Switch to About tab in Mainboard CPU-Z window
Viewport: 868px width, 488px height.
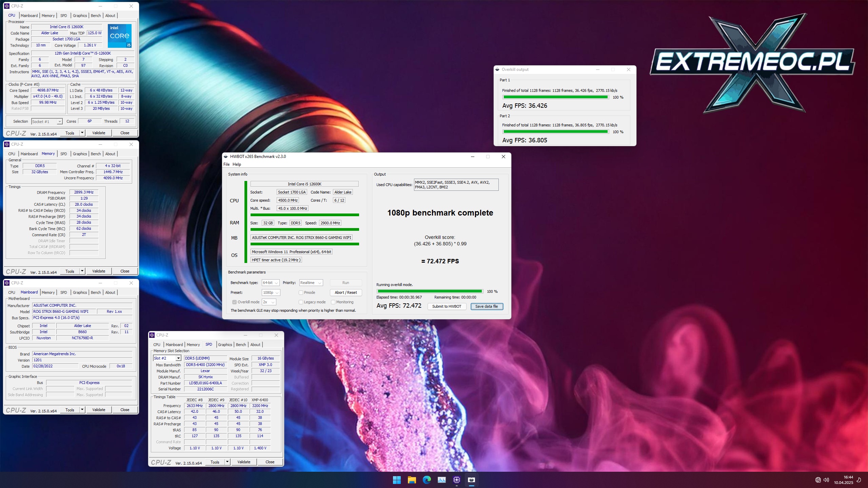110,292
